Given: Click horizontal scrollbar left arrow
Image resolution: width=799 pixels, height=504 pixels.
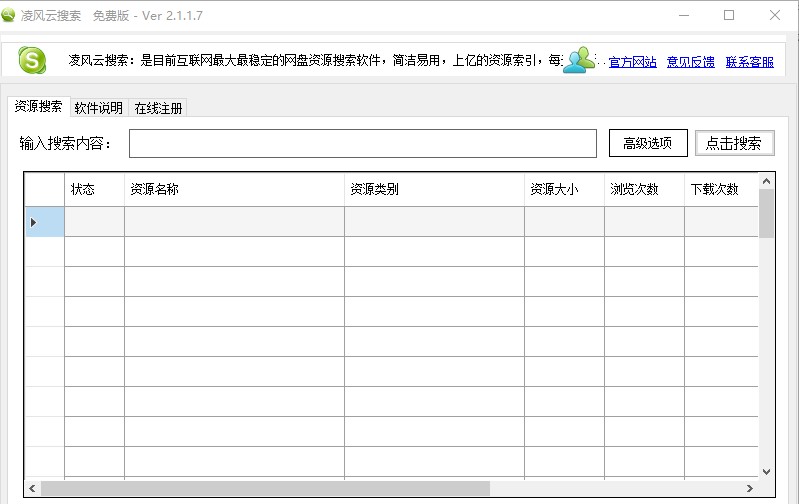Looking at the screenshot, I should pyautogui.click(x=32, y=488).
